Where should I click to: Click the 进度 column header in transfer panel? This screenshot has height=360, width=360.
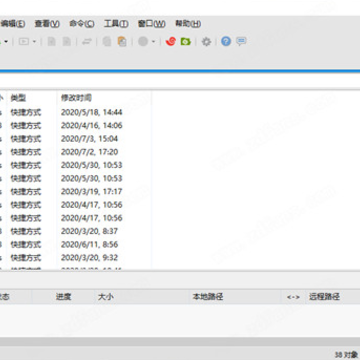[x=63, y=296]
